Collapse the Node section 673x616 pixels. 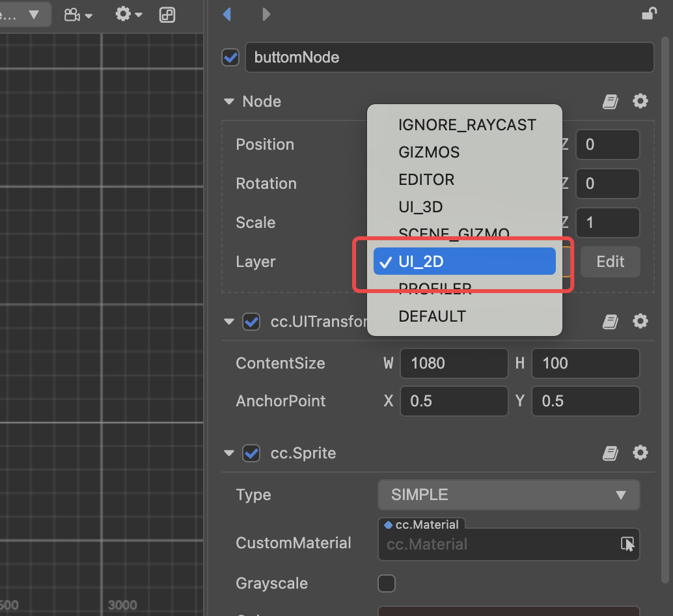click(x=229, y=102)
